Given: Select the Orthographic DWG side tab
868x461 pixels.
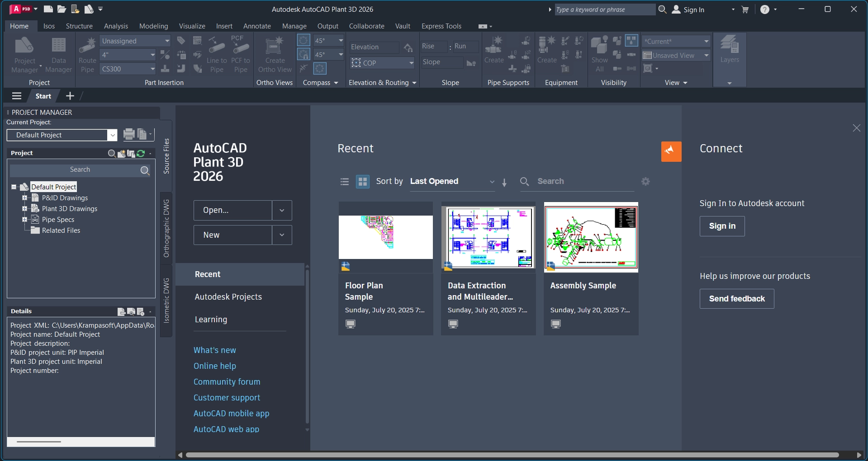Looking at the screenshot, I should pos(166,228).
